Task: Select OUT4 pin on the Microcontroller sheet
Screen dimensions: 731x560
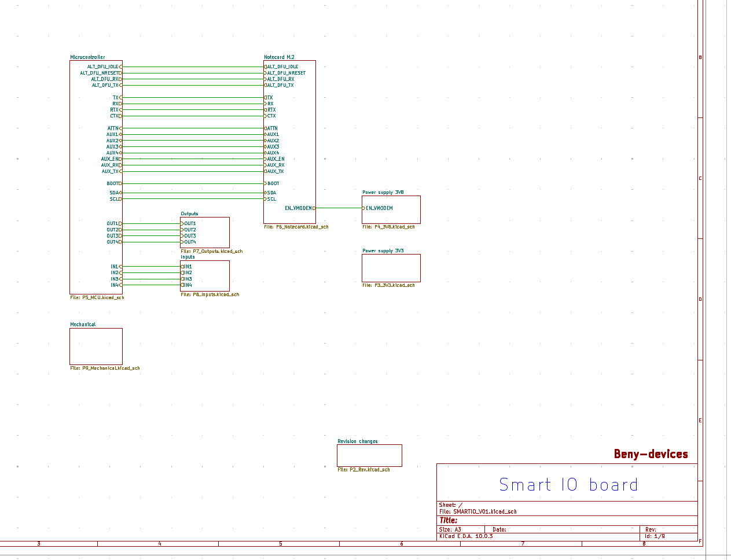Action: tap(113, 242)
